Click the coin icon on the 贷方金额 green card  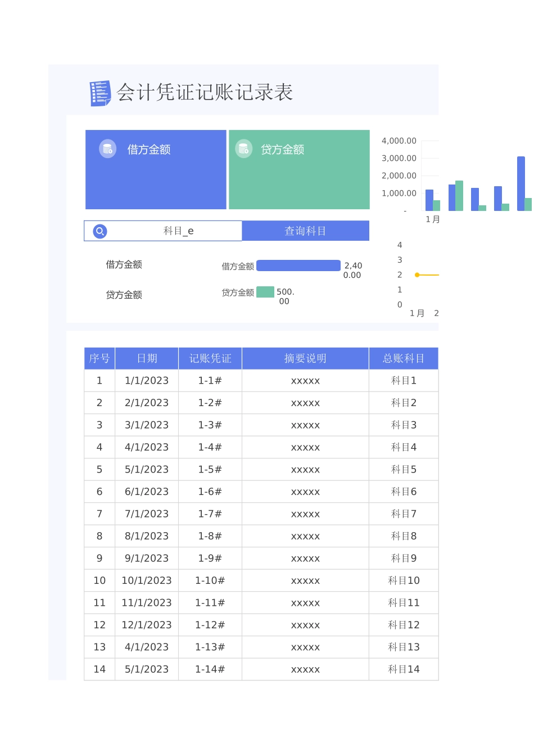[244, 149]
